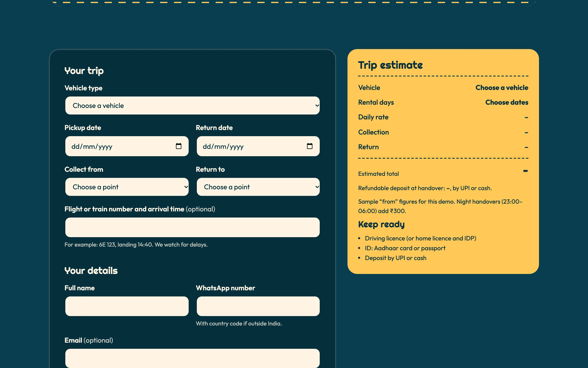Click 'Deposit by UPI or cash' item
Screen dimensions: 588x368
(x=395, y=258)
